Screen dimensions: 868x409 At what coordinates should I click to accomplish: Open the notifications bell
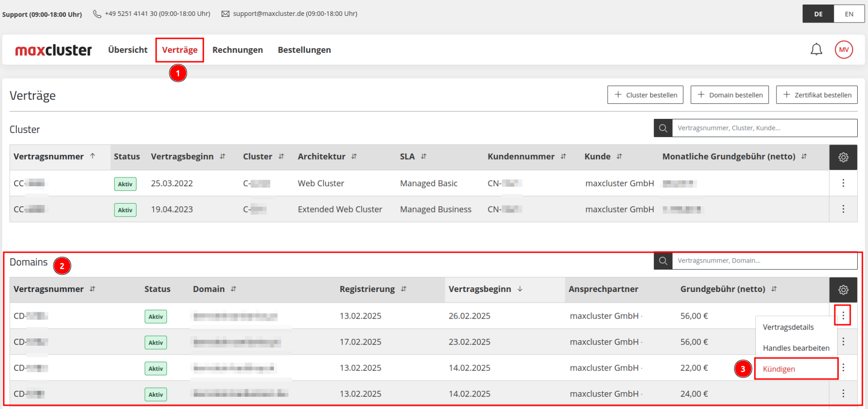[816, 50]
